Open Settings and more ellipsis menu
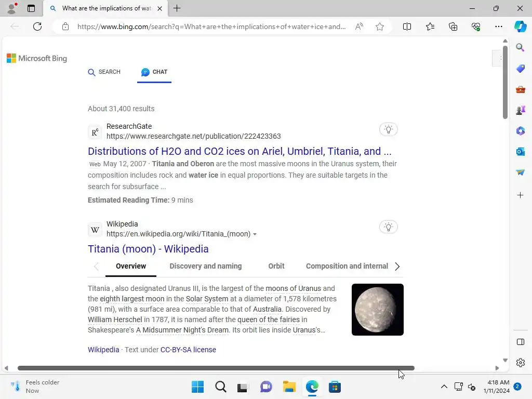Viewport: 532px width, 399px height. 498,26
